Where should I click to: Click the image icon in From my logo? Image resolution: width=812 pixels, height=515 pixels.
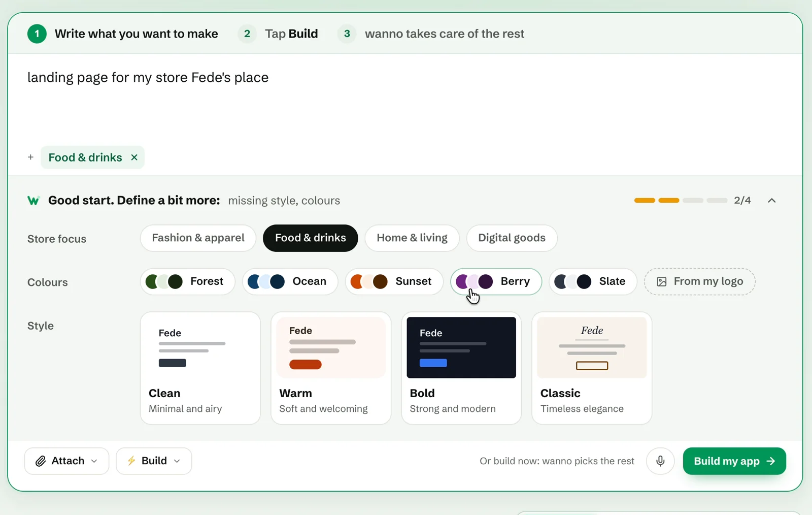tap(661, 282)
